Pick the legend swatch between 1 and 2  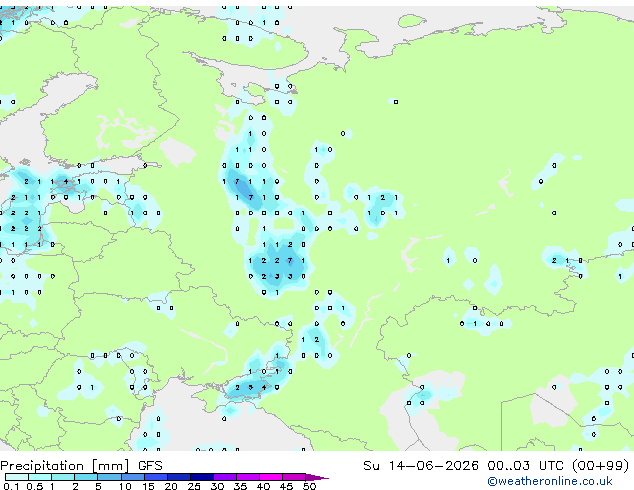tap(63, 477)
